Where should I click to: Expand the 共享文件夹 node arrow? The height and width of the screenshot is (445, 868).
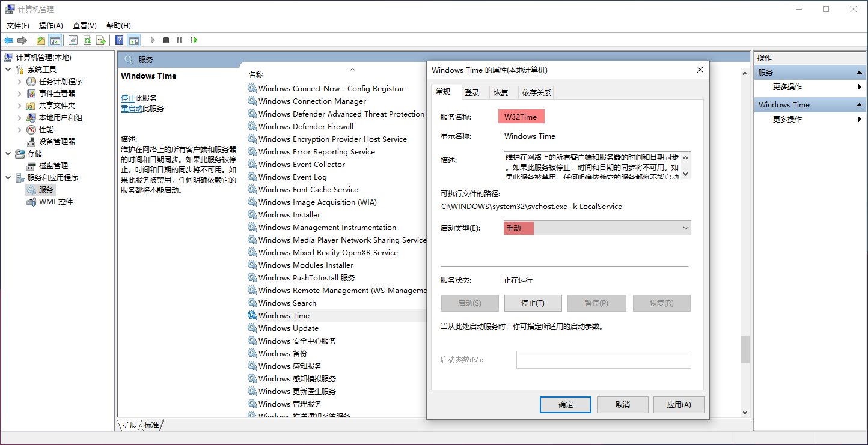click(20, 105)
